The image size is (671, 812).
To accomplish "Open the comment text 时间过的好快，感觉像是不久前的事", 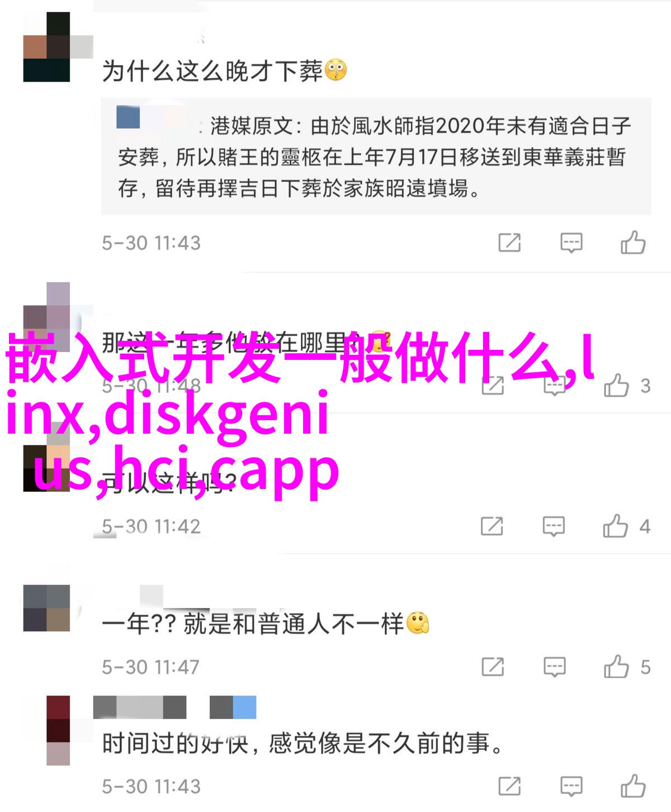I will point(303,744).
